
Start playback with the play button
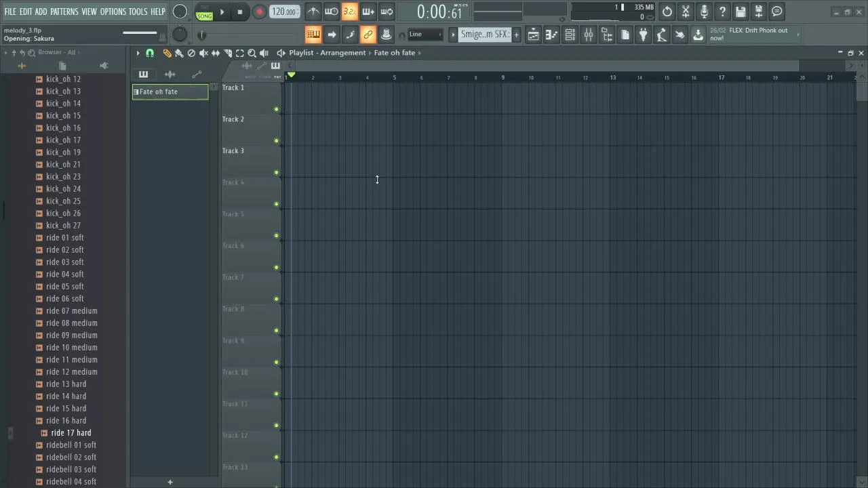point(222,12)
